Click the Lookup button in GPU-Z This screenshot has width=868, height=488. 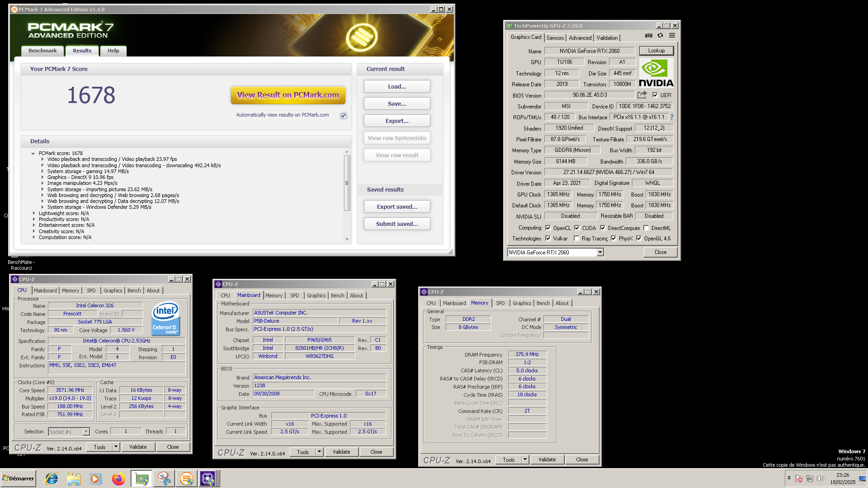click(x=656, y=51)
